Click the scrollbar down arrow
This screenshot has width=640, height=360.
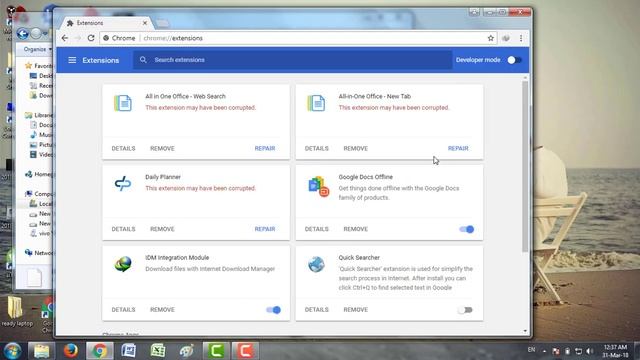[525, 331]
